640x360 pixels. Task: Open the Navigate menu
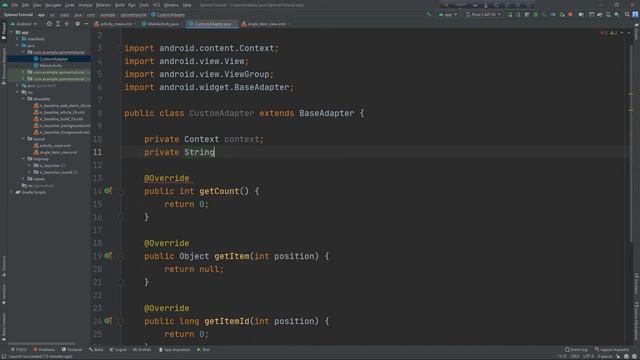point(53,5)
